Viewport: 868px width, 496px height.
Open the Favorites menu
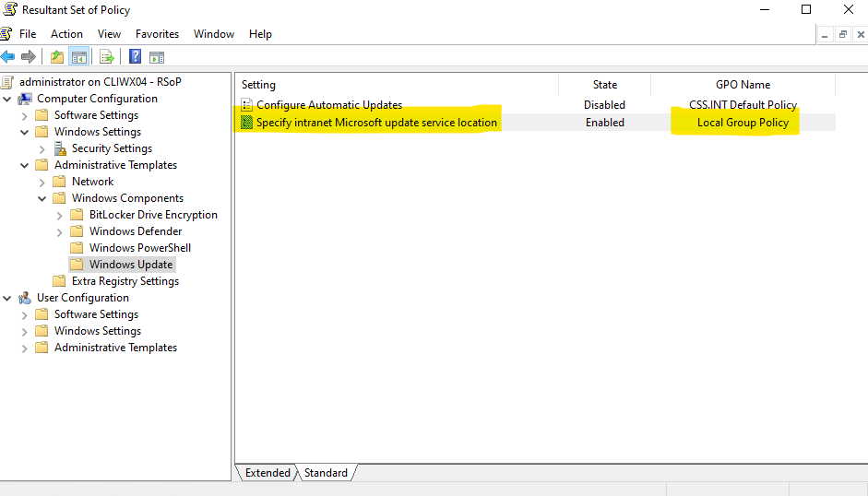(x=157, y=34)
